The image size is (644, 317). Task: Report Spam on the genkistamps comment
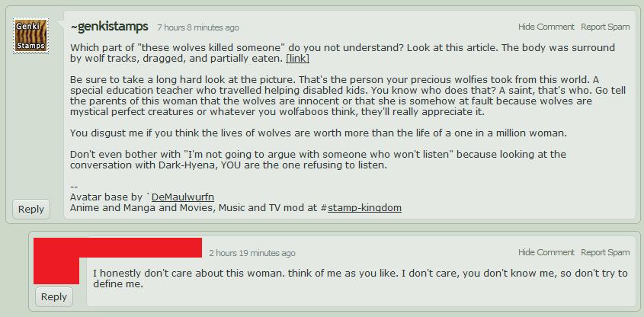(605, 27)
